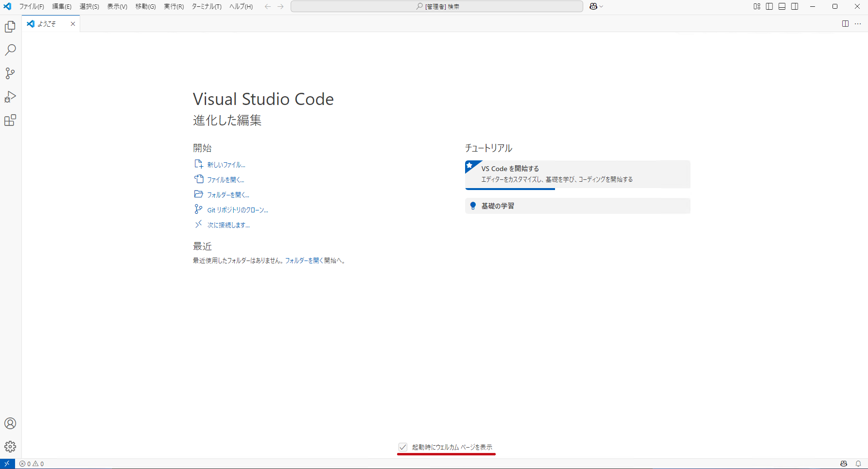
Task: Toggle the bottom panel
Action: coord(782,6)
